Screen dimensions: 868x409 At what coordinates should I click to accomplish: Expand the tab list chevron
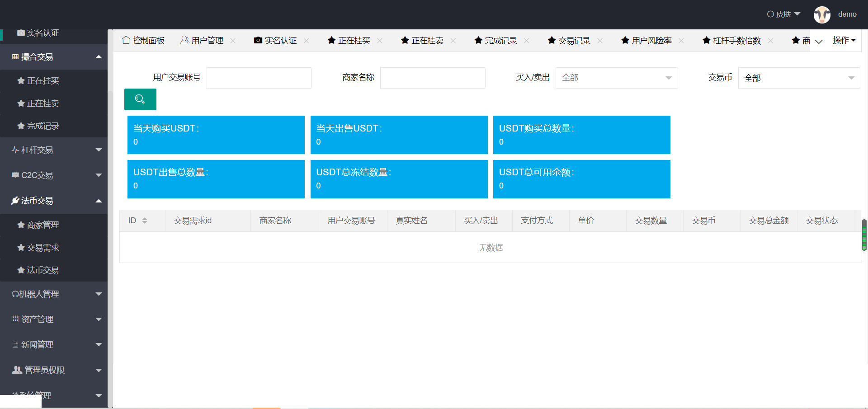[818, 41]
